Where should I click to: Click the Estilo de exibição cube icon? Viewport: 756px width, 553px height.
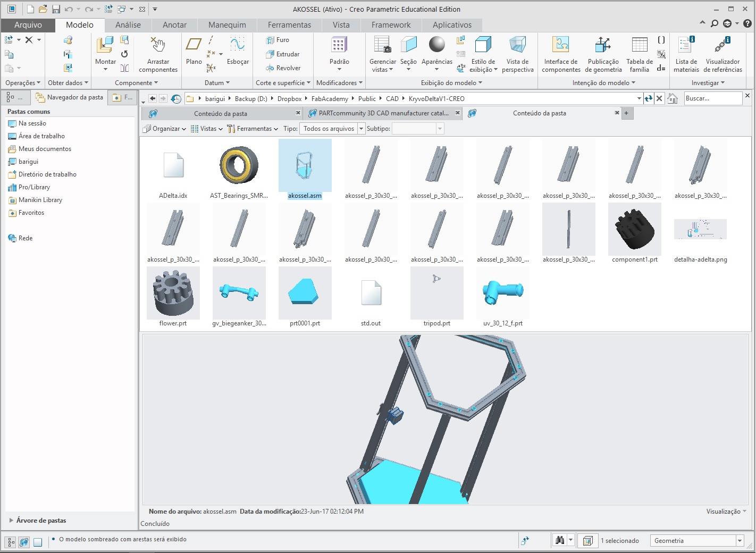click(x=483, y=45)
